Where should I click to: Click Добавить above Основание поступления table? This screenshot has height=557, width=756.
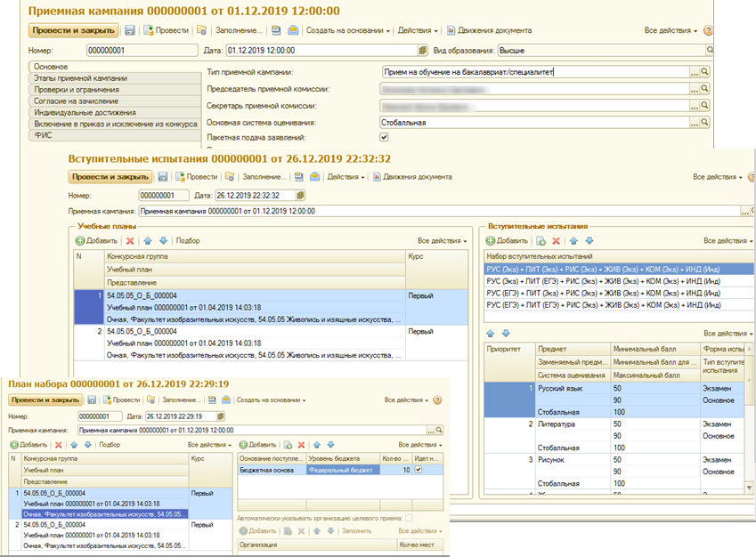(x=258, y=445)
